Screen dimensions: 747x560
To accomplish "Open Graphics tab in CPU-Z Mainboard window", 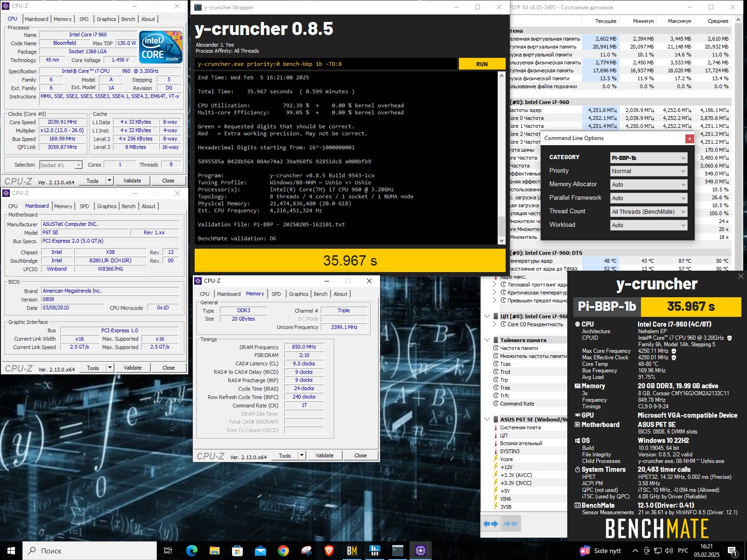I will point(107,206).
